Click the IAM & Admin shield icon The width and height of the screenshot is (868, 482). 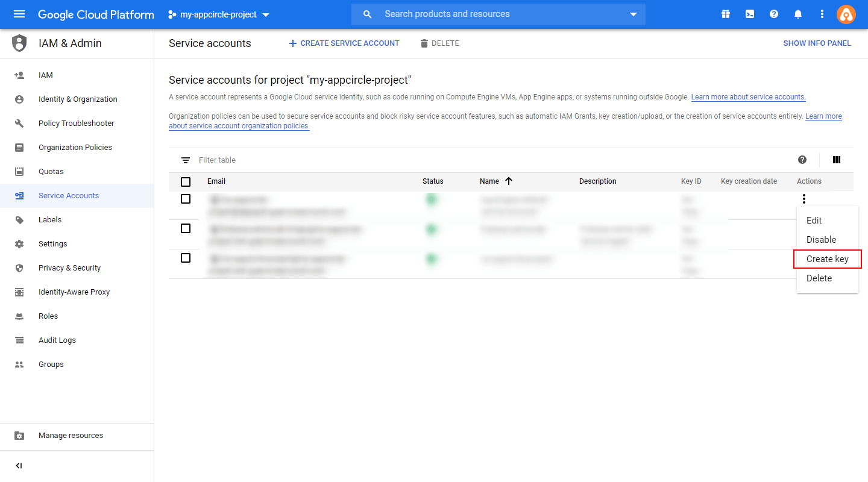[x=19, y=43]
